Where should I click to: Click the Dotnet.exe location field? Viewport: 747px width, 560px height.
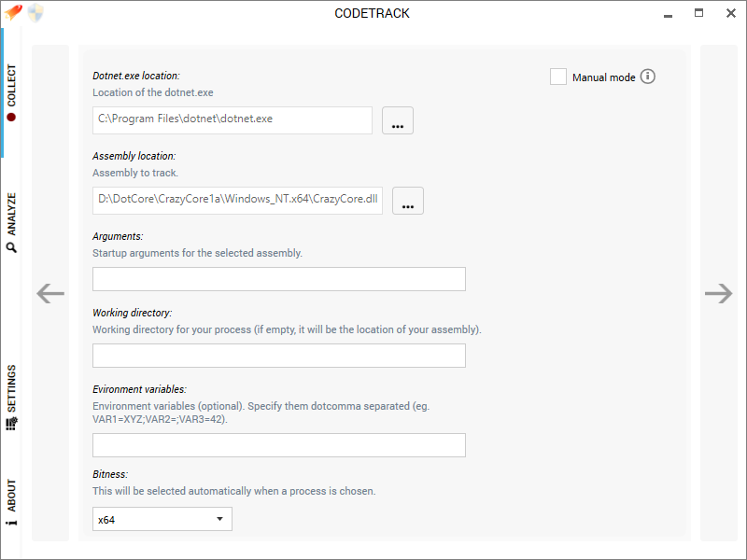pos(232,120)
